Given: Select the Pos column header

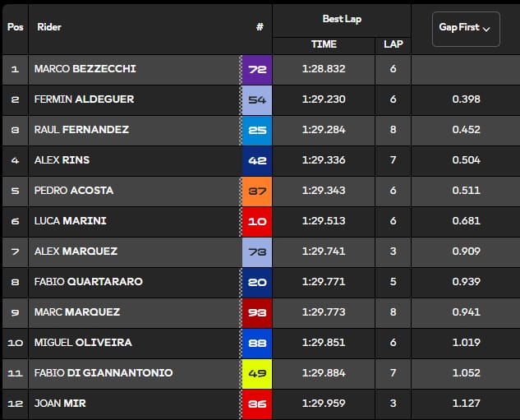Looking at the screenshot, I should click(15, 27).
